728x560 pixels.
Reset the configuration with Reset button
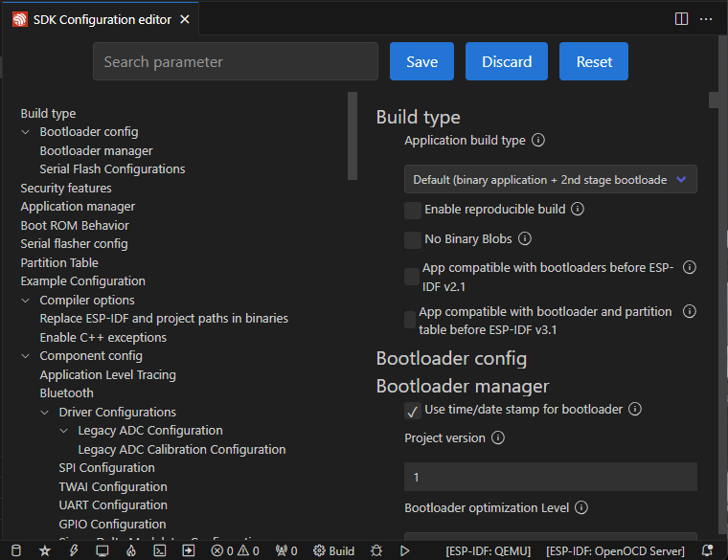pyautogui.click(x=594, y=61)
